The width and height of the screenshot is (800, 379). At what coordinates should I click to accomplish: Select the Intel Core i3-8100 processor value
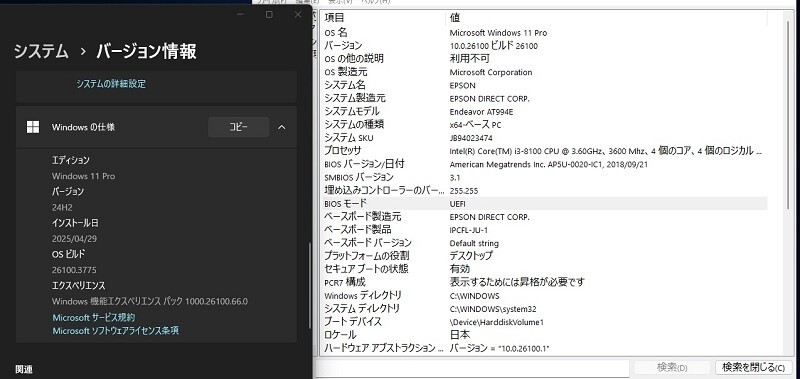tap(606, 151)
